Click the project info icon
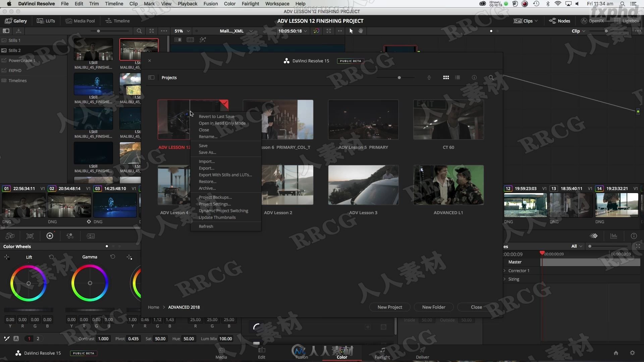The image size is (644, 362). pyautogui.click(x=474, y=77)
